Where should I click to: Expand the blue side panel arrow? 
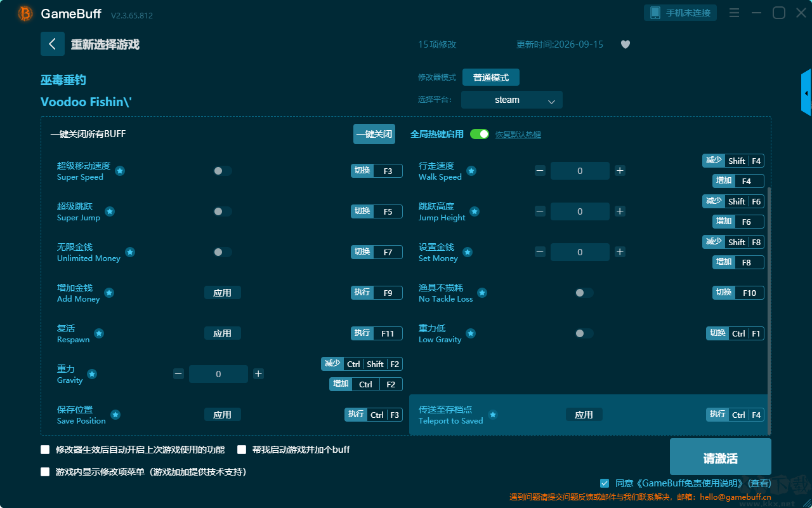coord(806,93)
